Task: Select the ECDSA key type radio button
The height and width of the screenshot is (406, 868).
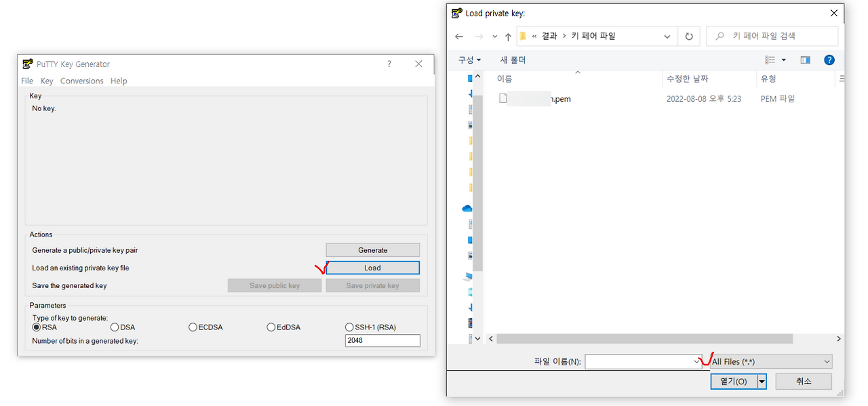Action: point(193,327)
